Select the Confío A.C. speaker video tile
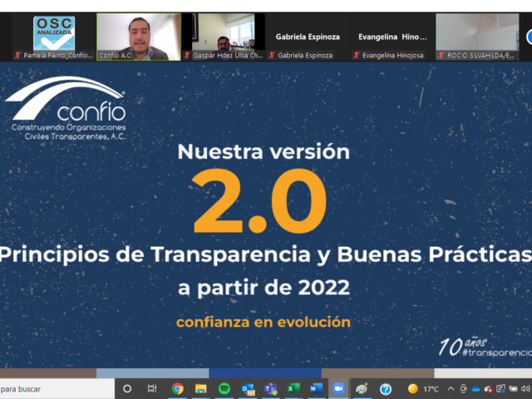The height and width of the screenshot is (399, 532). point(139,37)
